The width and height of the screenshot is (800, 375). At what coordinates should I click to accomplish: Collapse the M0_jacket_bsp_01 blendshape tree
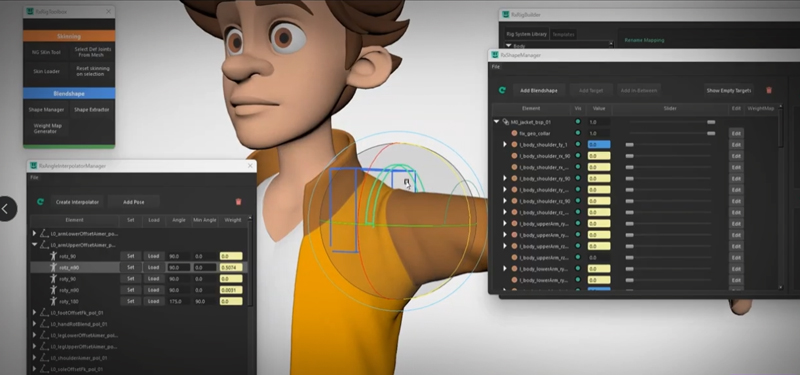[496, 122]
